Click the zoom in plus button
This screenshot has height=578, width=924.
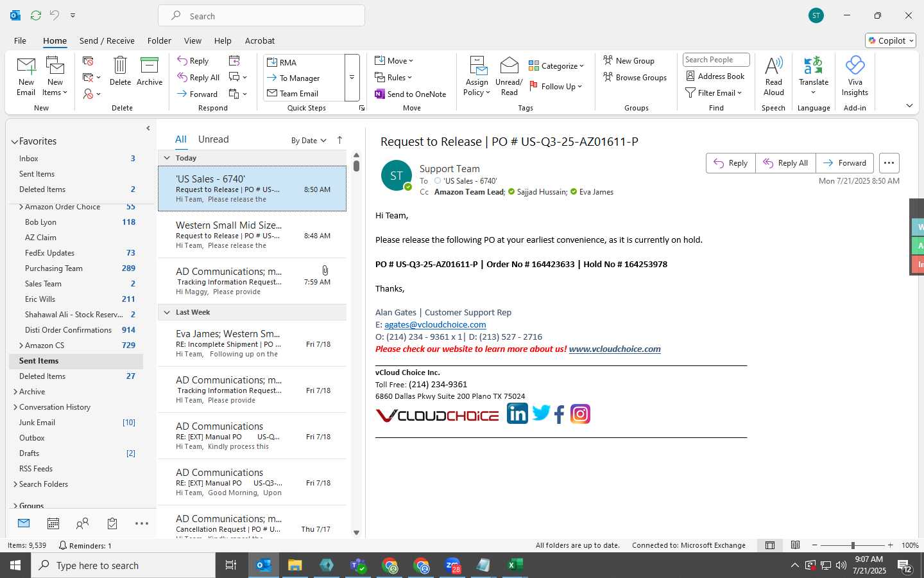891,545
